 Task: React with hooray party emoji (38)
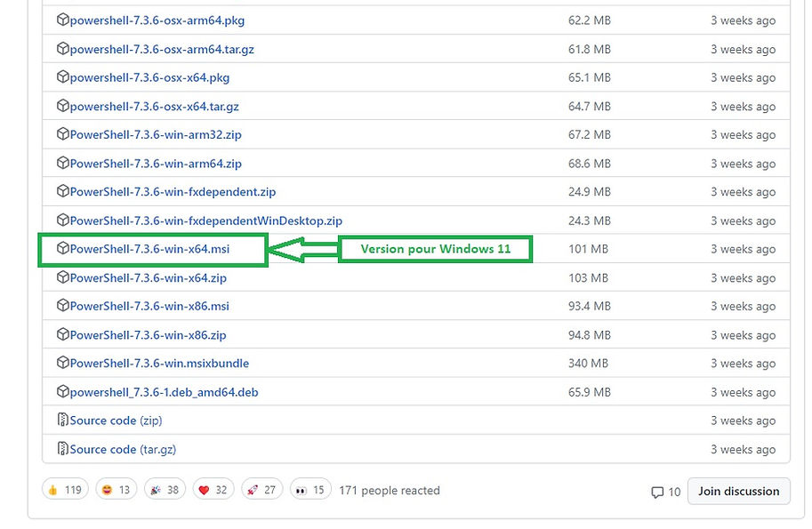[165, 490]
